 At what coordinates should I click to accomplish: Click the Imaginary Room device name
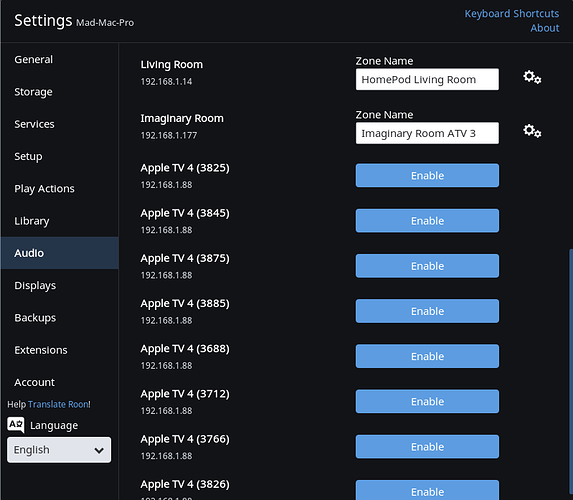[182, 118]
